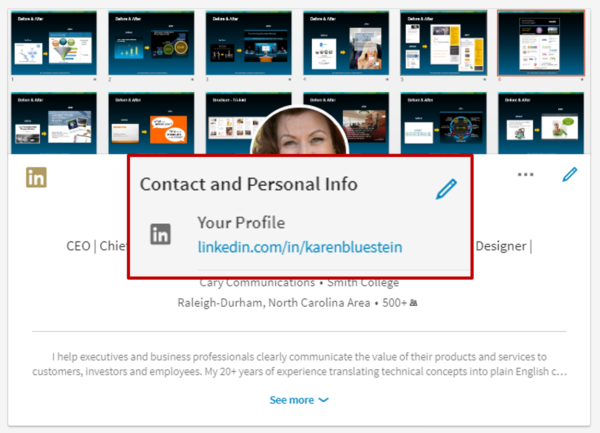
Task: Click the Cary Communications text
Action: coord(257,283)
